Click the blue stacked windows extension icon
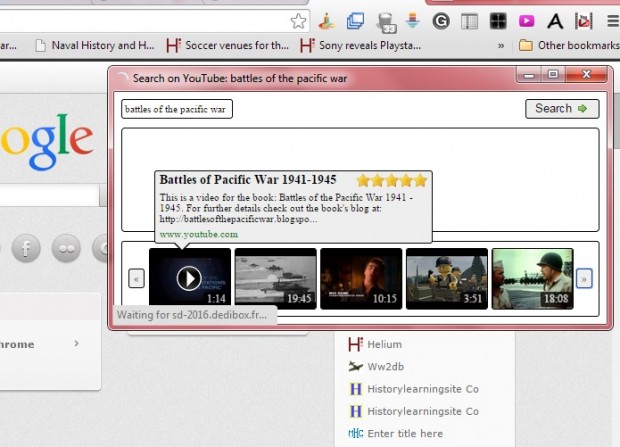Viewport: 620px width, 447px height. click(x=355, y=20)
